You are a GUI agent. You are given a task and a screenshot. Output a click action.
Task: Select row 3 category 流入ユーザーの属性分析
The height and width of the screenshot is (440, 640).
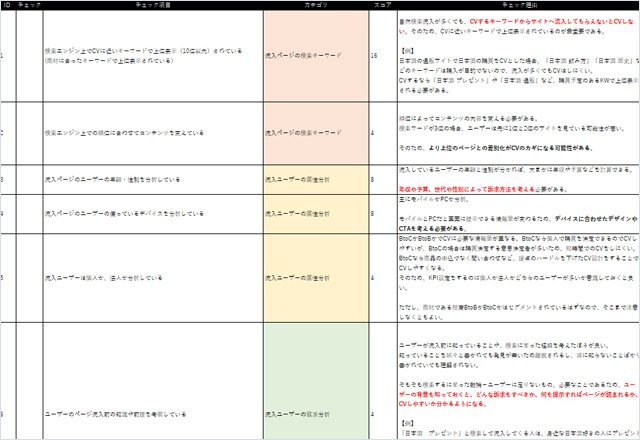[316, 180]
